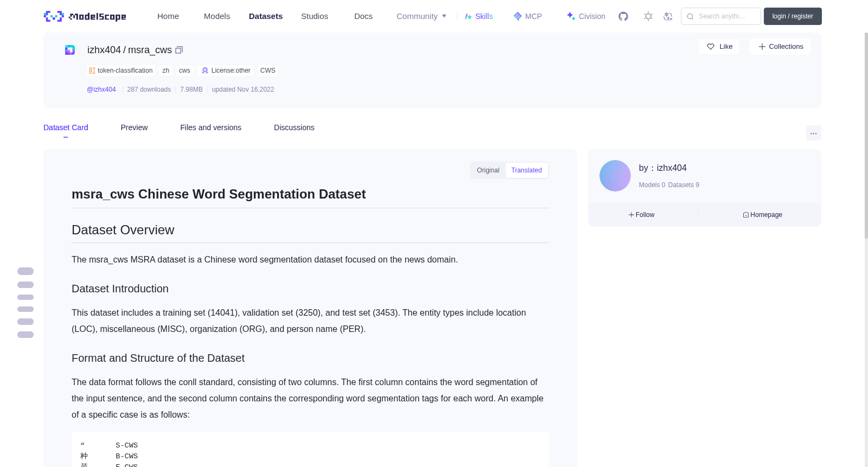868x467 pixels.
Task: Select the lowercase cws tag
Action: click(184, 71)
